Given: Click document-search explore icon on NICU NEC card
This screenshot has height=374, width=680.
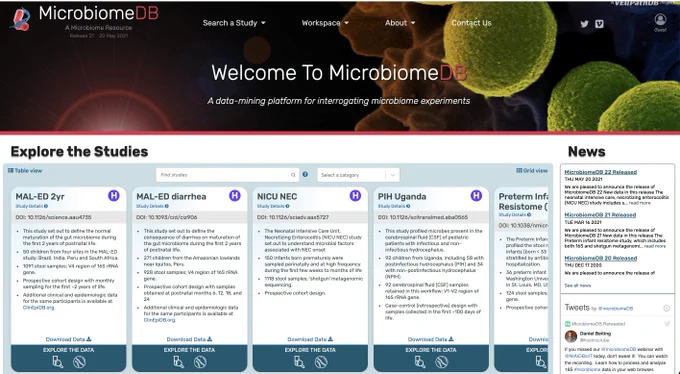Looking at the screenshot, I should (299, 362).
